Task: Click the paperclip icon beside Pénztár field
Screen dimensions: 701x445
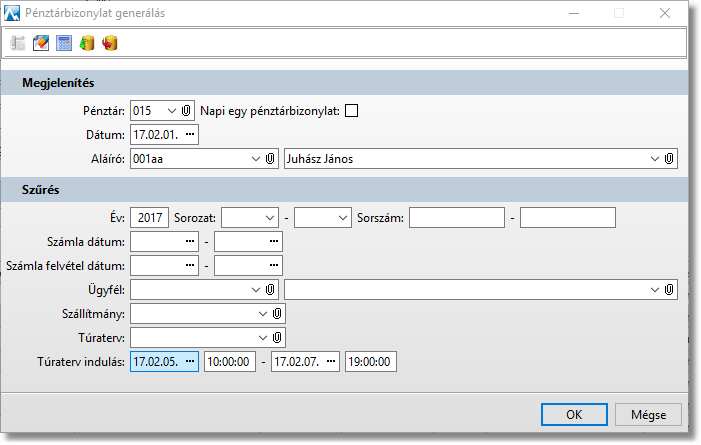Action: pyautogui.click(x=186, y=110)
